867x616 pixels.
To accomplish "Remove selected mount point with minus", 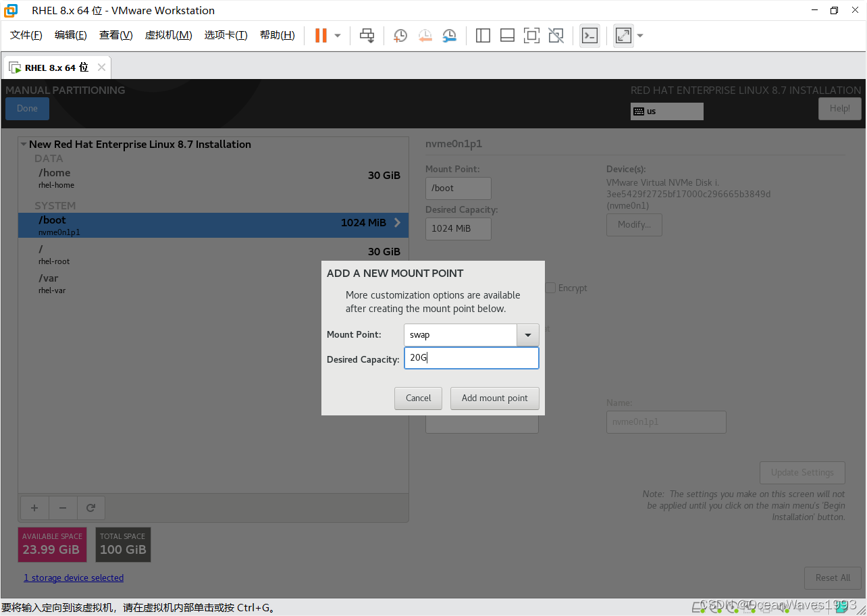I will (63, 508).
